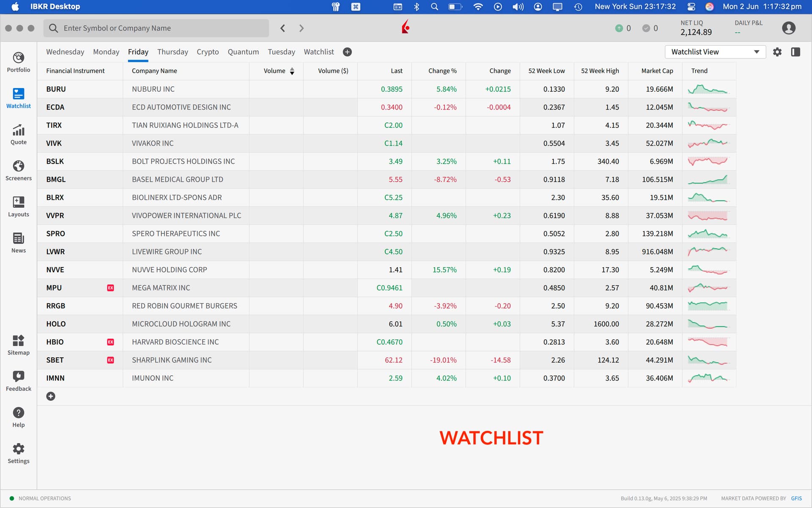The image size is (812, 508).
Task: Switch to the Wednesday tab
Action: (x=65, y=52)
